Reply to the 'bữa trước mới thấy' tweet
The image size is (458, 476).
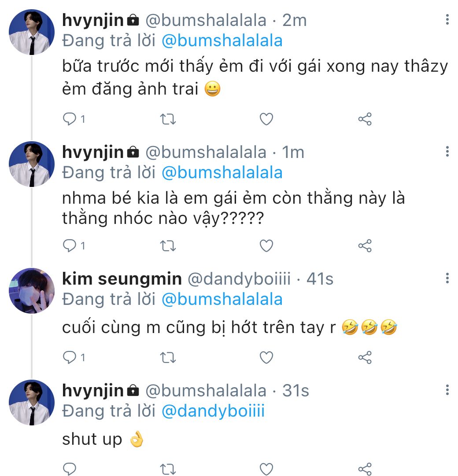click(70, 119)
